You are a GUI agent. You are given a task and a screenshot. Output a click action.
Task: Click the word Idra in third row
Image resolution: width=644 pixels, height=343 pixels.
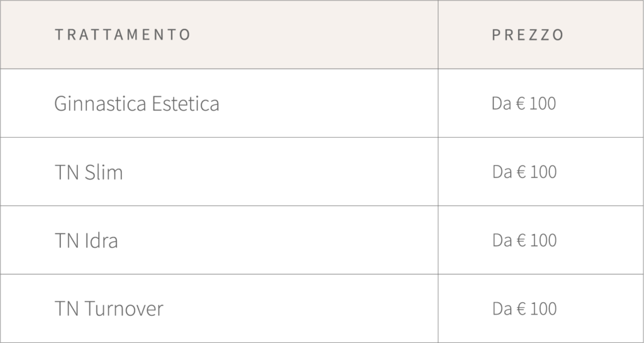(101, 240)
